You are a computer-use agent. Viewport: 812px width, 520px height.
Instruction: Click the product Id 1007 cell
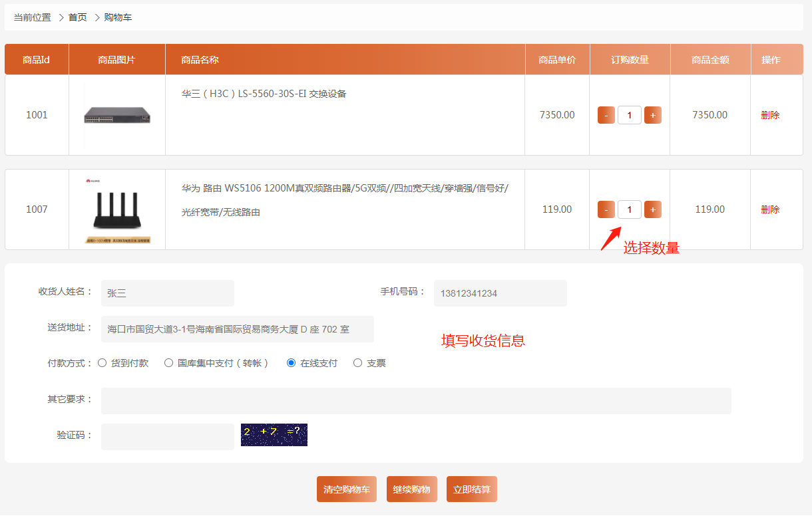pos(37,209)
